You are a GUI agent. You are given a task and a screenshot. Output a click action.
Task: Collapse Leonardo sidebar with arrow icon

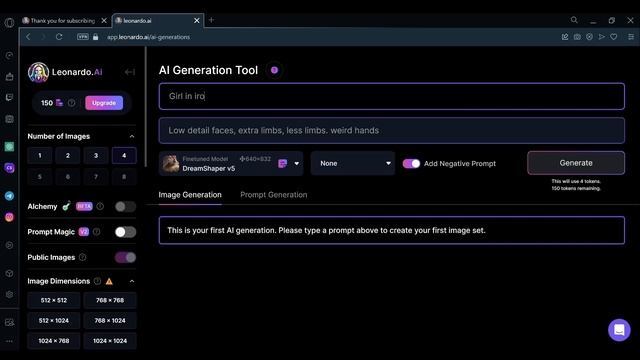tap(130, 72)
